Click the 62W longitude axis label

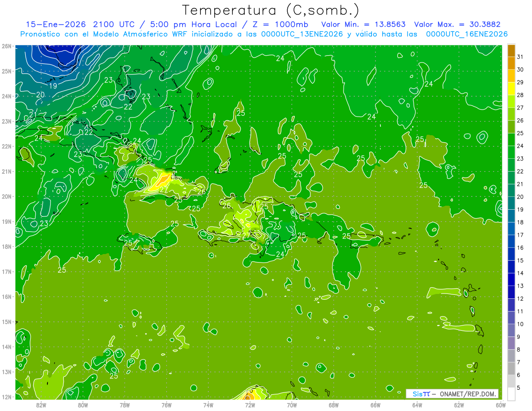458,405
